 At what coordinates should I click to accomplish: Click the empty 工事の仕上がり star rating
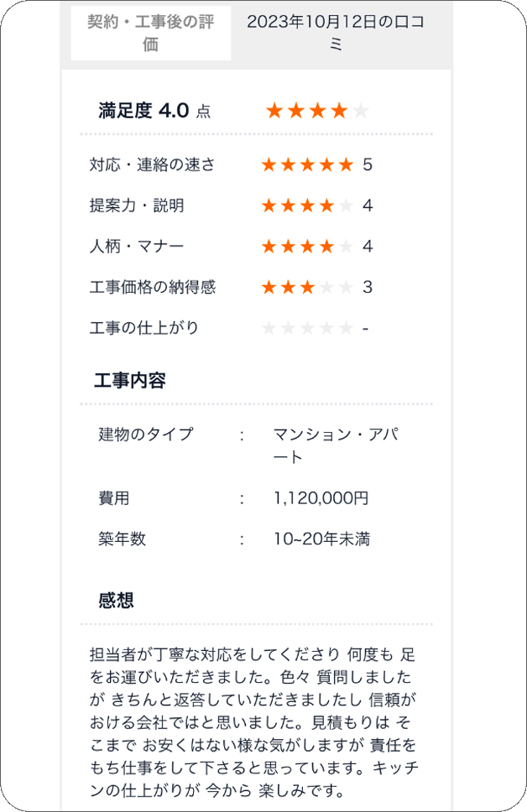[x=307, y=328]
